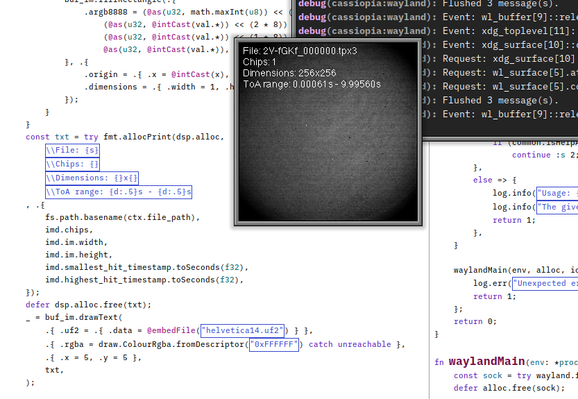This screenshot has width=578, height=399.
Task: Click "return 0;" in right editor pane
Action: tap(475, 322)
